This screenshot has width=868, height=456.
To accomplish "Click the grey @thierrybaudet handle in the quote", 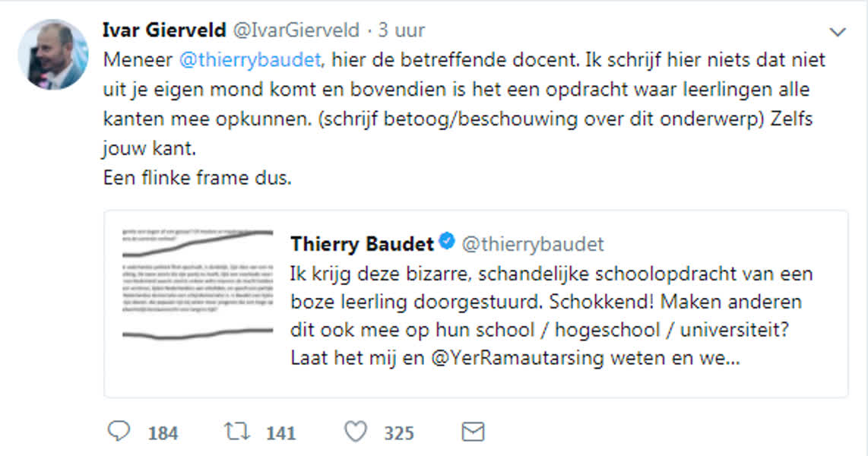I will [533, 244].
